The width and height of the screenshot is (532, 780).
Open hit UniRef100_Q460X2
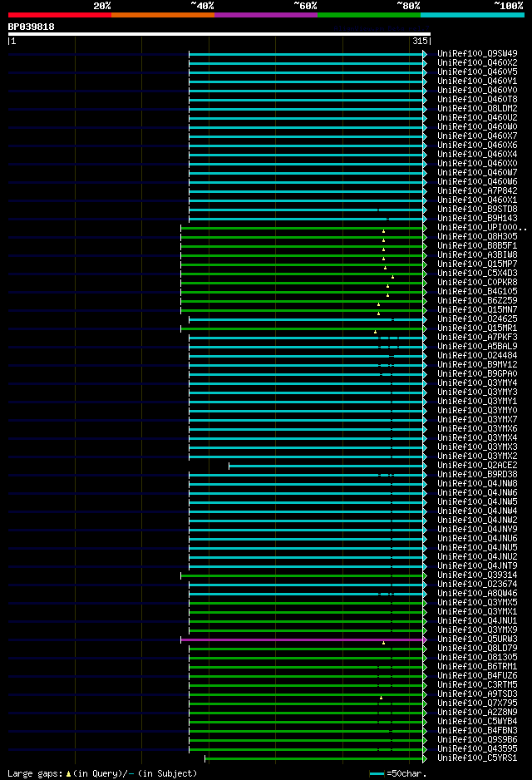pos(477,62)
